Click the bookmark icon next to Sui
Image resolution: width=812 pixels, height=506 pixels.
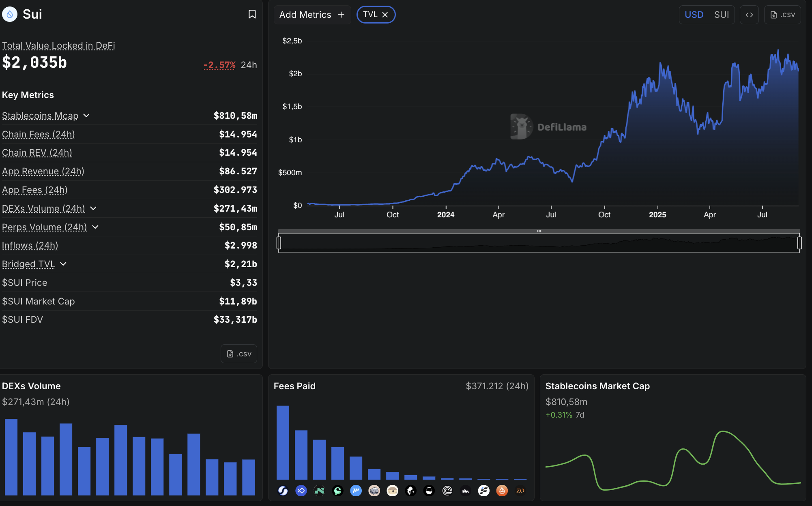(x=252, y=15)
